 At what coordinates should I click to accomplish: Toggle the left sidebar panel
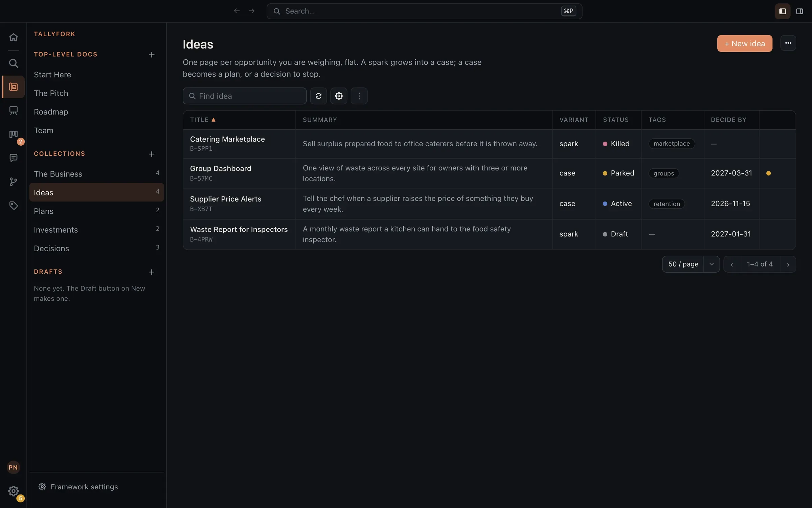tap(782, 12)
